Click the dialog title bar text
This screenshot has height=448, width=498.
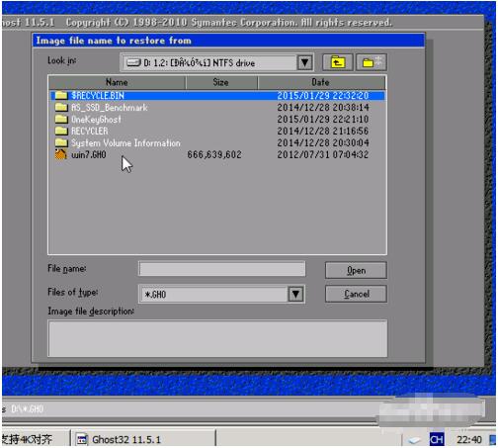pos(114,41)
